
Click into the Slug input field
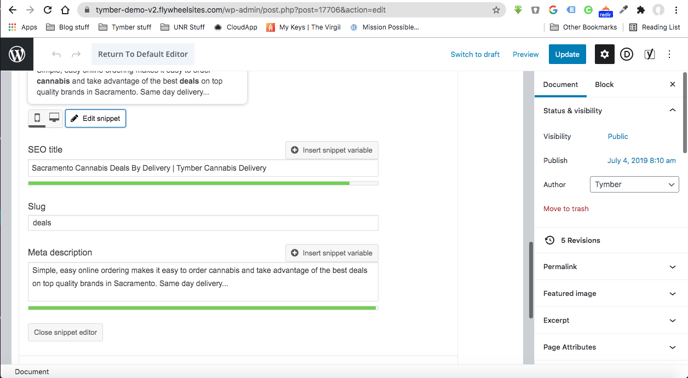[203, 223]
